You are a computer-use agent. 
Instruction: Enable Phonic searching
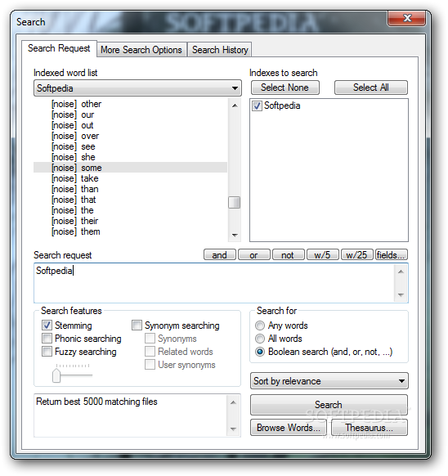click(47, 339)
